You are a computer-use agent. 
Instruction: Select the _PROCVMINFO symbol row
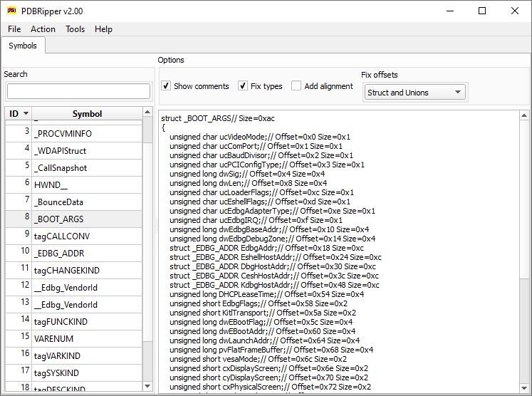[63, 134]
